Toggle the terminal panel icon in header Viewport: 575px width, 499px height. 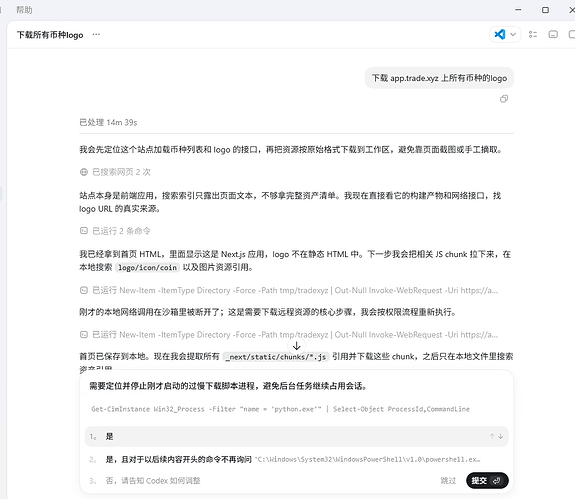coord(553,34)
